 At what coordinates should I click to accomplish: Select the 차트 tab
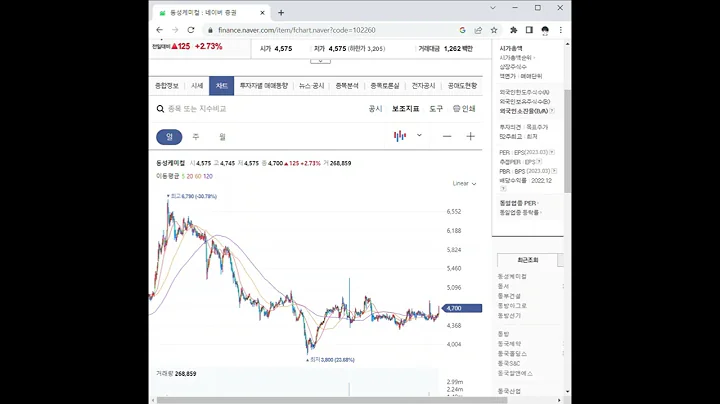(221, 86)
